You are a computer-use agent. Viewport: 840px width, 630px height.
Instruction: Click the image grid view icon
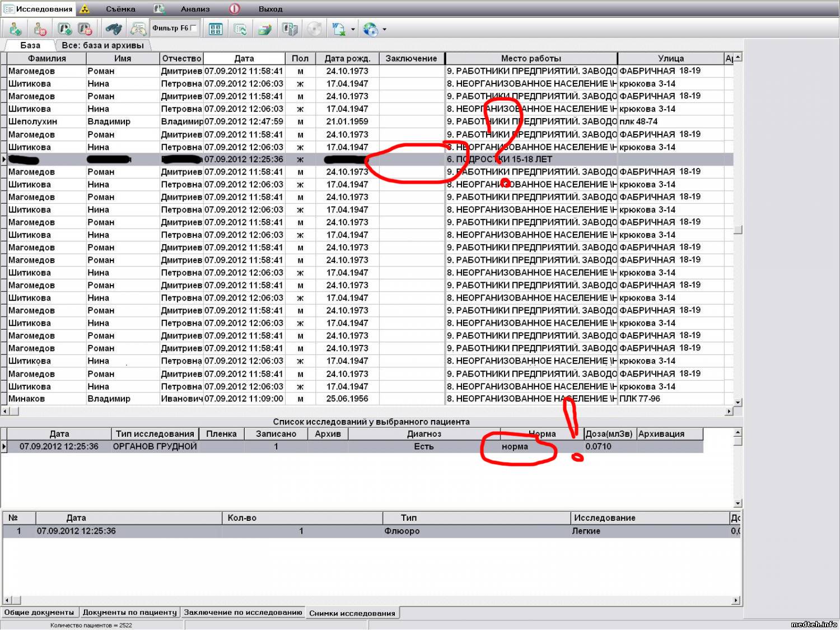(216, 29)
